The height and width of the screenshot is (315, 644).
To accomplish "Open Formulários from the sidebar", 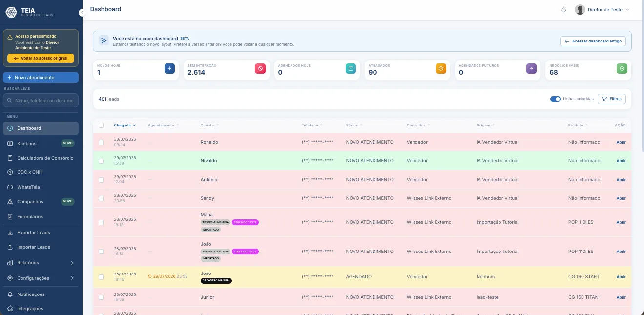I will click(41, 217).
